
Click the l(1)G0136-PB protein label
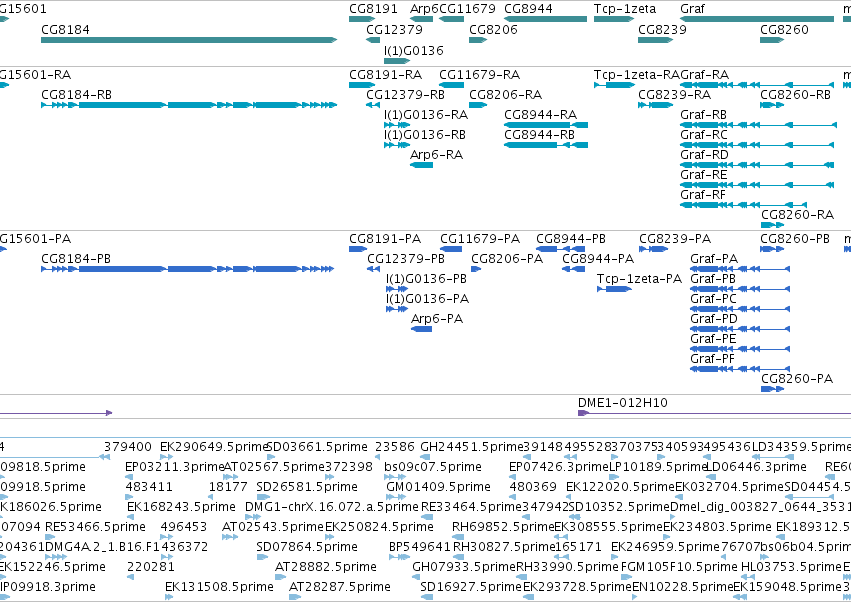click(427, 278)
